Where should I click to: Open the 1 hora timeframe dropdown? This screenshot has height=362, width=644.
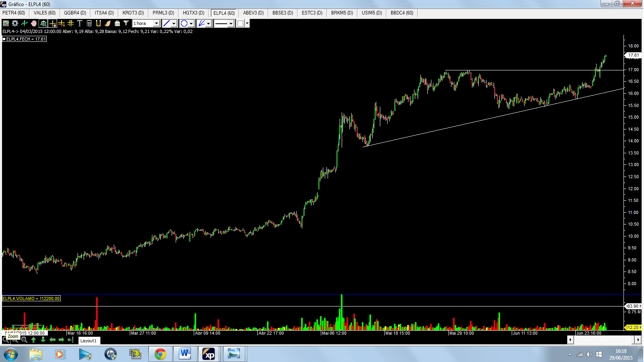pos(156,23)
